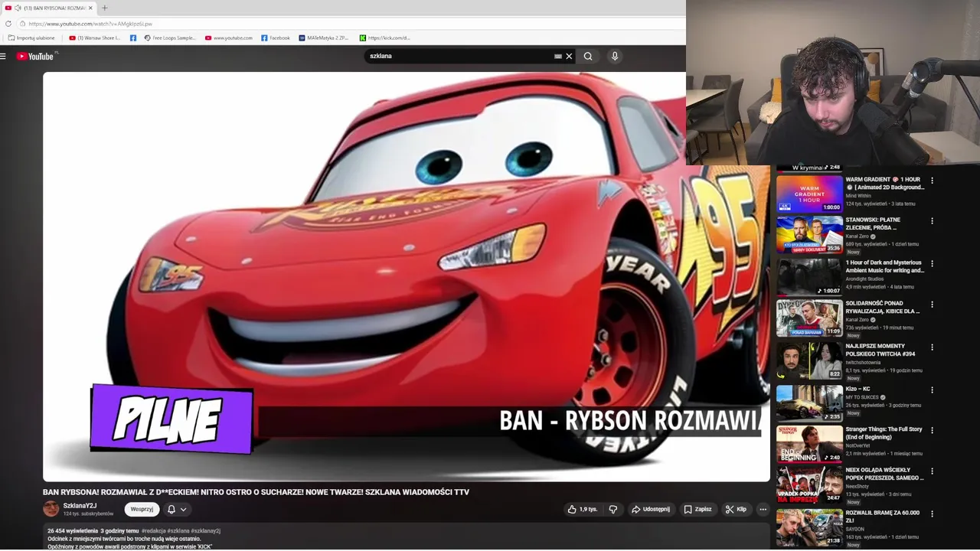Open more actions next to Klip

(763, 509)
